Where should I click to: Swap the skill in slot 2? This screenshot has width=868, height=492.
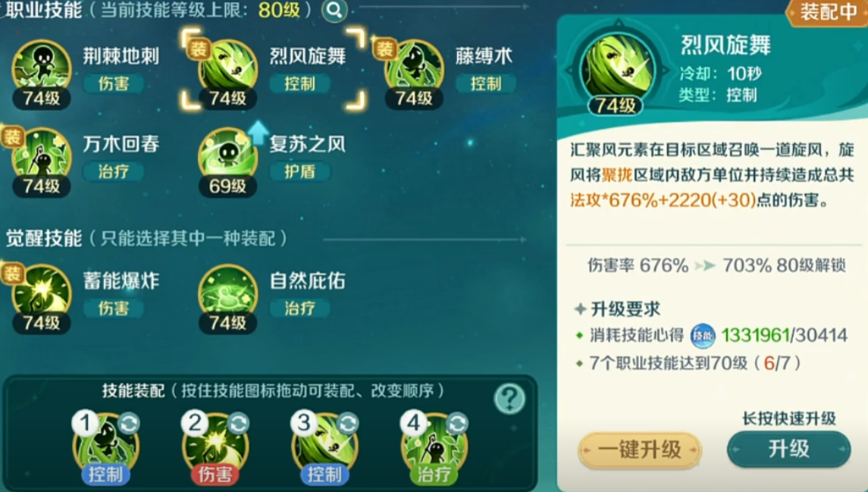coord(238,424)
